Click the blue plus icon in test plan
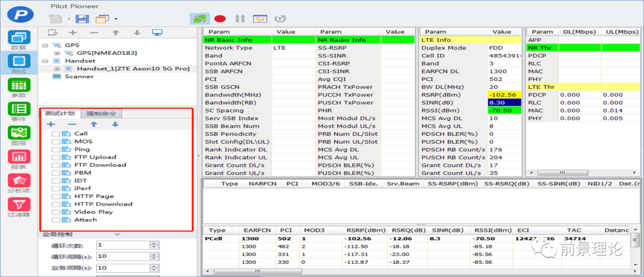 (51, 125)
